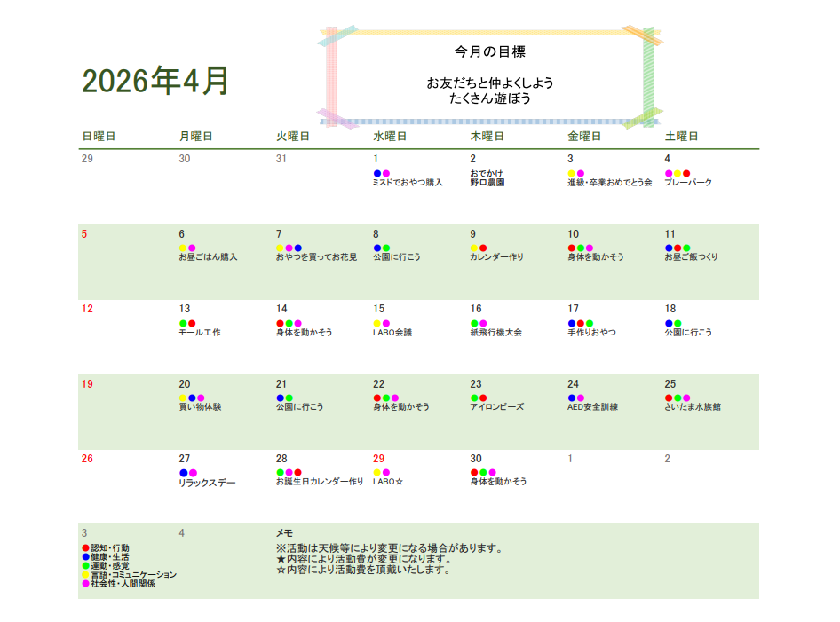Click the 野口農園 outing entry

(487, 183)
